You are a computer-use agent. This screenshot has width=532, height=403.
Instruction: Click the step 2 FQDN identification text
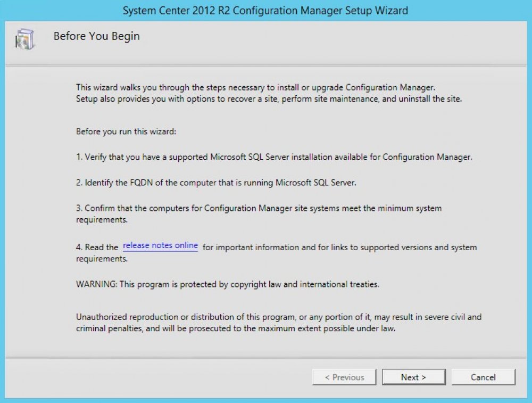coord(216,183)
